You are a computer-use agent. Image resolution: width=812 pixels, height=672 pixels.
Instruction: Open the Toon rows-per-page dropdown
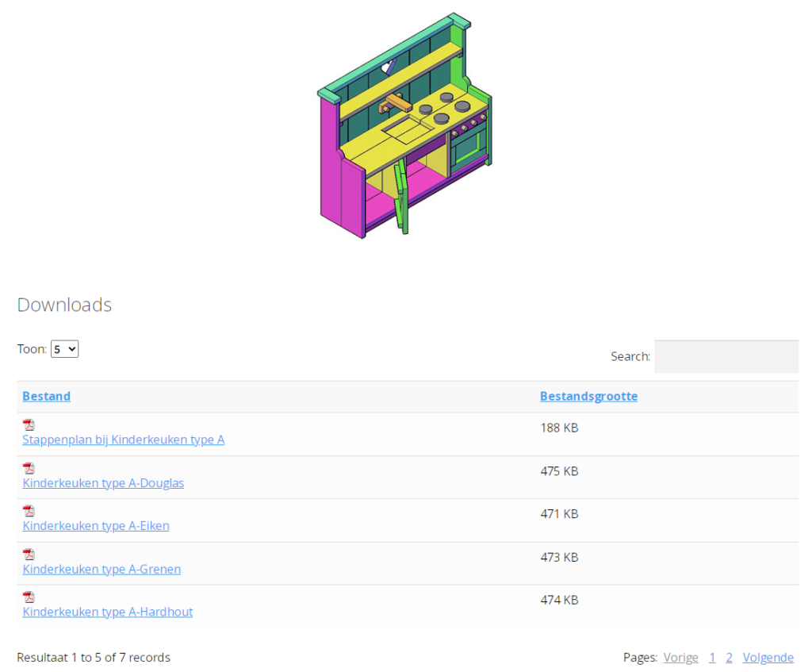pos(64,349)
